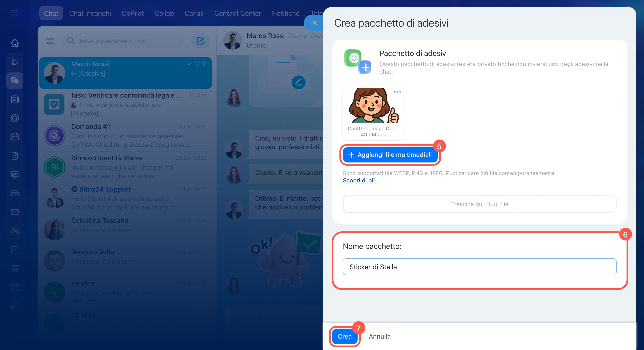Viewport: 644px width, 350px height.
Task: Open the calendar icon in left sidebar
Action: 15,137
